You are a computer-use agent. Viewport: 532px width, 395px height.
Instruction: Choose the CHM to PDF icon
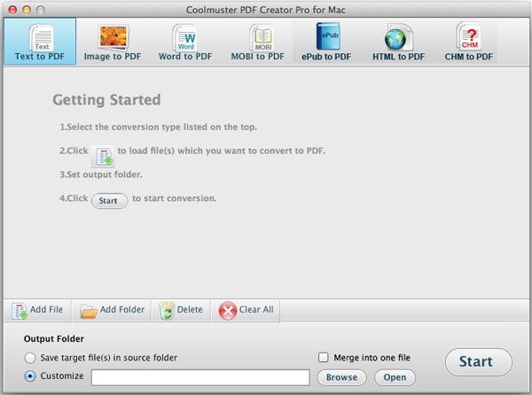pos(468,42)
